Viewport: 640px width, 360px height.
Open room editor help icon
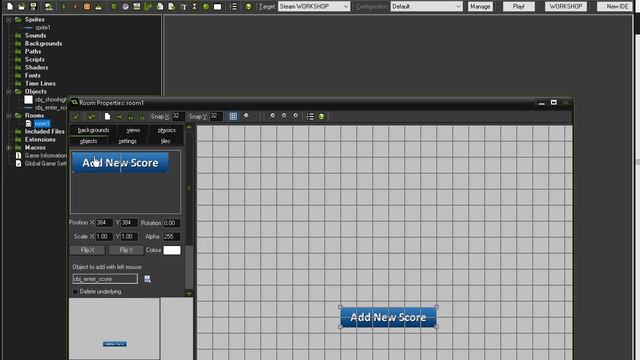pyautogui.click(x=322, y=117)
